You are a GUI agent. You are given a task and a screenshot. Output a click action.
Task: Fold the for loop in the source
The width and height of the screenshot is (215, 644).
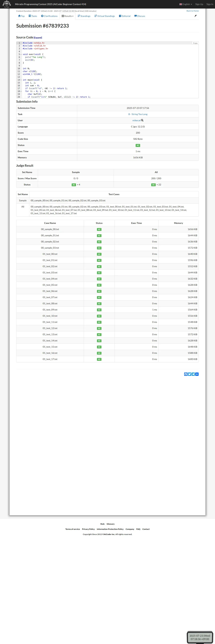(21, 91)
